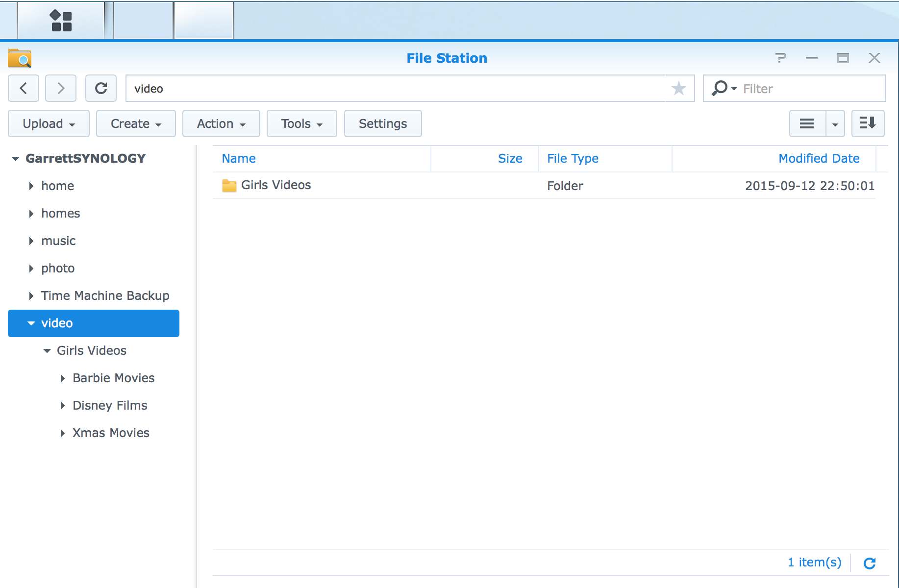Expand the photo folder arrow
Image resolution: width=899 pixels, height=588 pixels.
[x=31, y=269]
